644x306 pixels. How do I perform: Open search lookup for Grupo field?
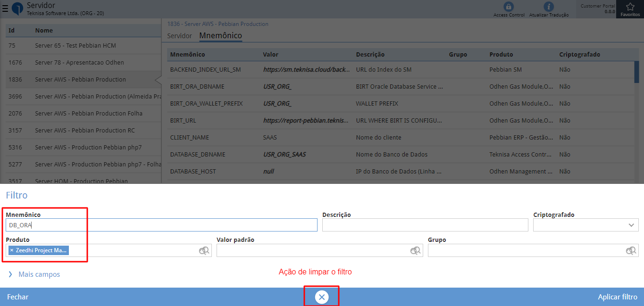point(631,250)
